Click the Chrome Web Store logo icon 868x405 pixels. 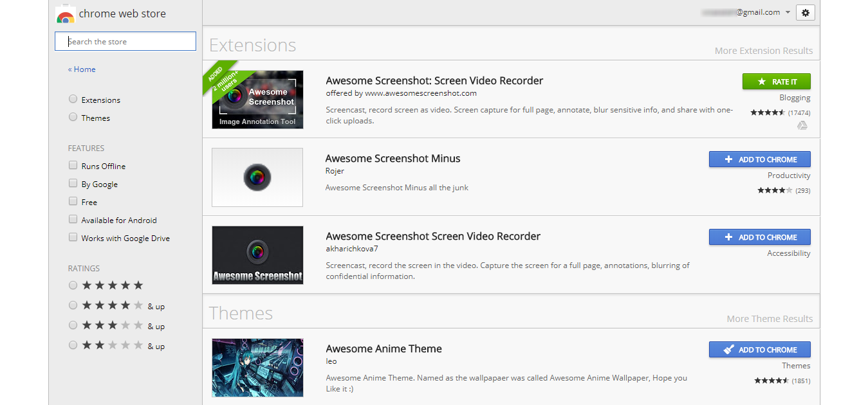(x=65, y=15)
